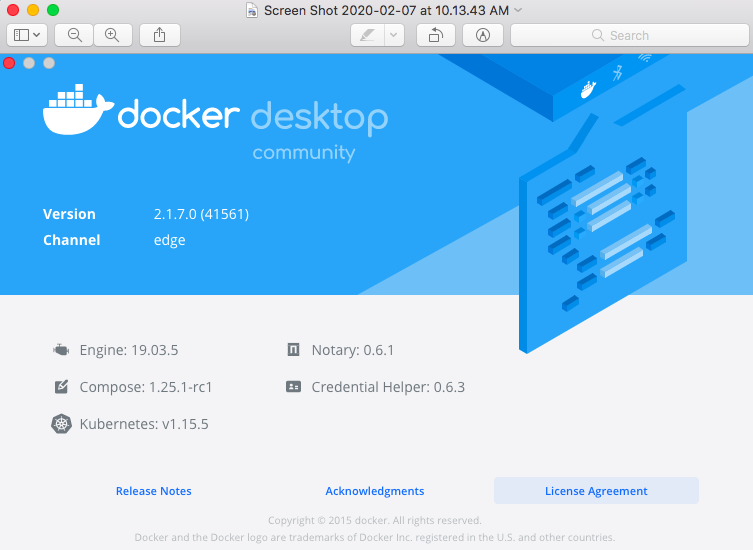This screenshot has width=753, height=550.
Task: Show the Markup toolbar
Action: pos(483,35)
